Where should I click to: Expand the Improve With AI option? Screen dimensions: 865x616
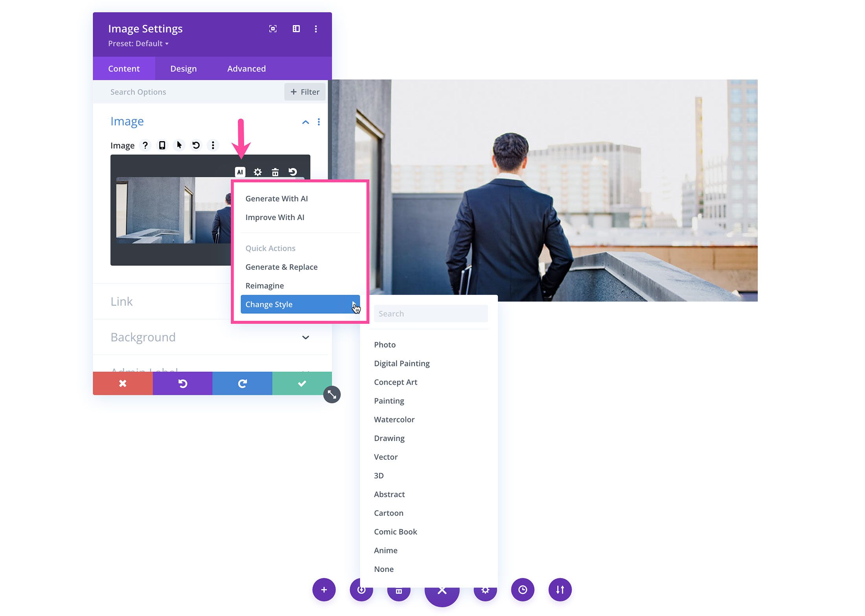(x=276, y=217)
